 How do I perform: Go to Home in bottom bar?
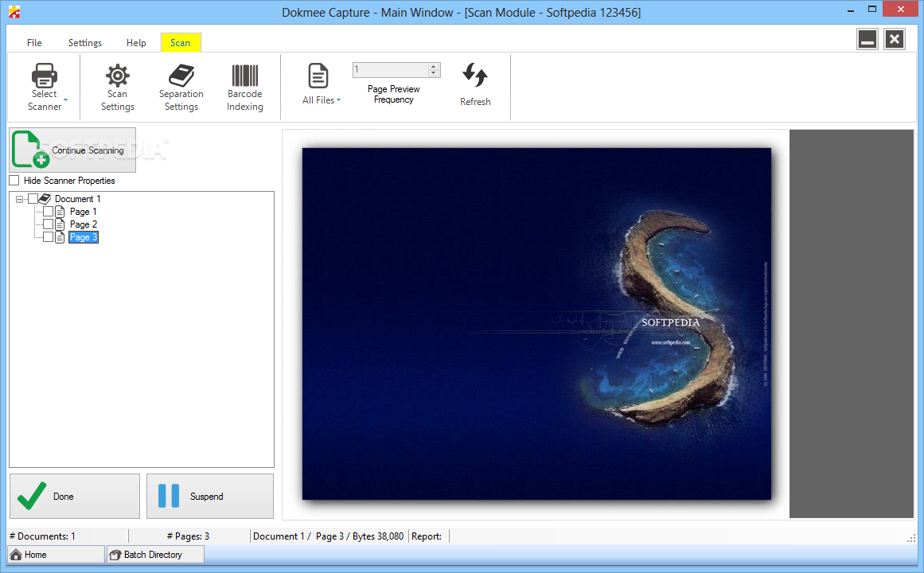56,554
